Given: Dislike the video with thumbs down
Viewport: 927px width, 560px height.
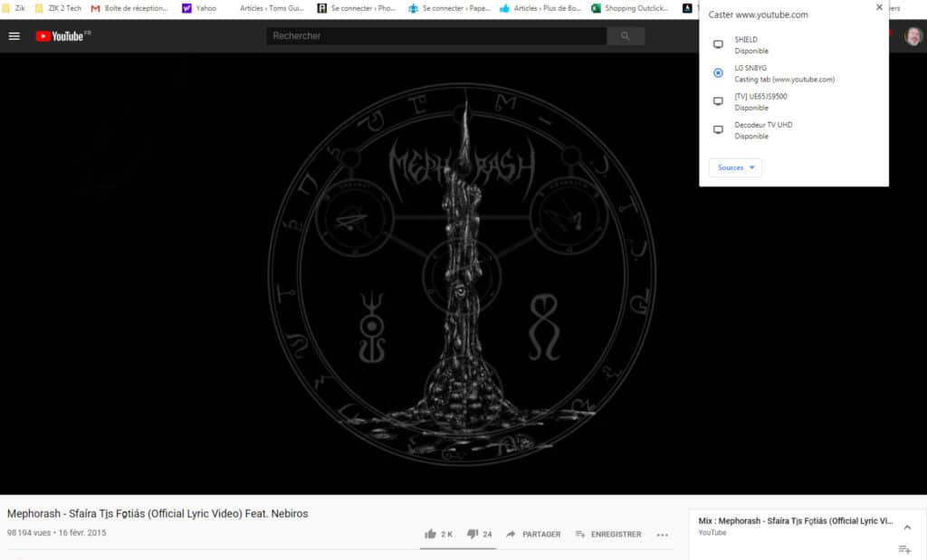Looking at the screenshot, I should pyautogui.click(x=480, y=534).
